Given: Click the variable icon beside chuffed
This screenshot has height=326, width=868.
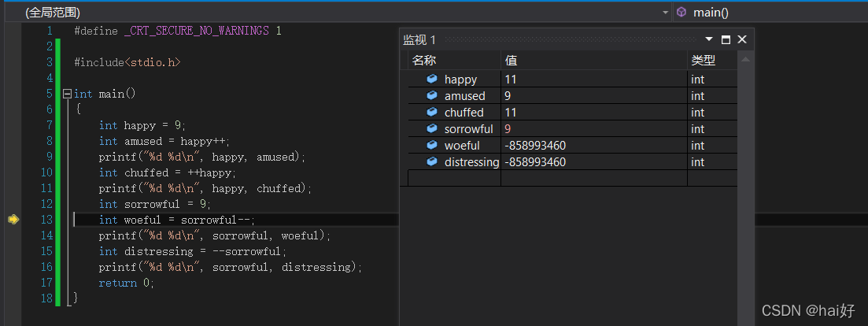Looking at the screenshot, I should 431,113.
